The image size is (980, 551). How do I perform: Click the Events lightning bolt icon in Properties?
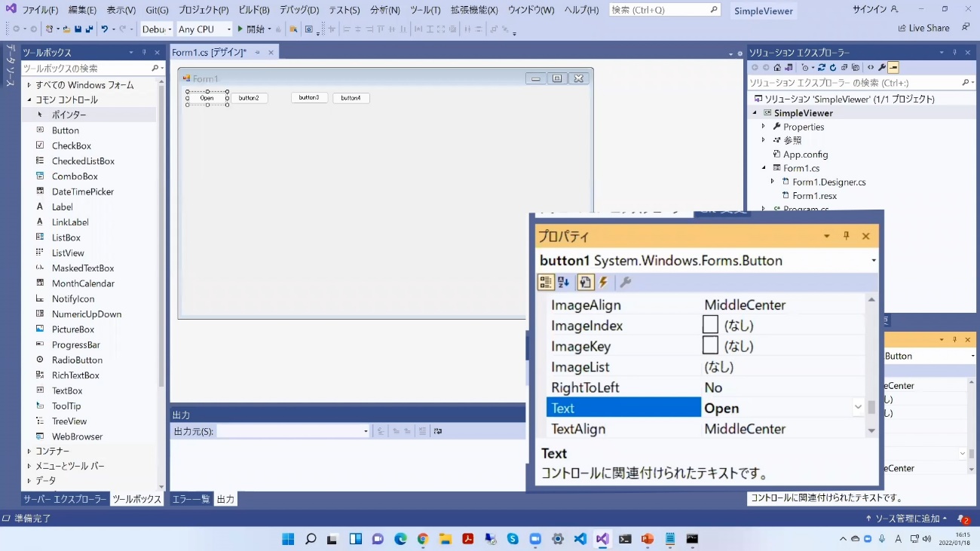tap(604, 283)
